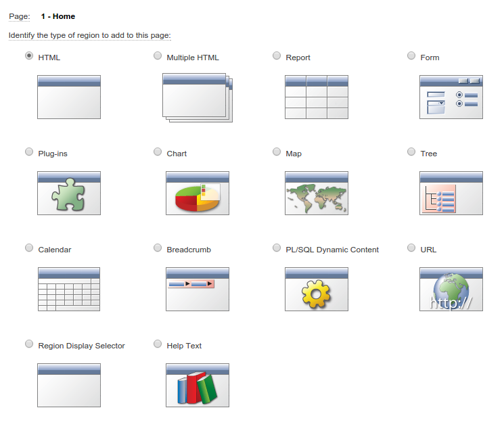Click the Plug-ins puzzle piece icon

(x=69, y=193)
